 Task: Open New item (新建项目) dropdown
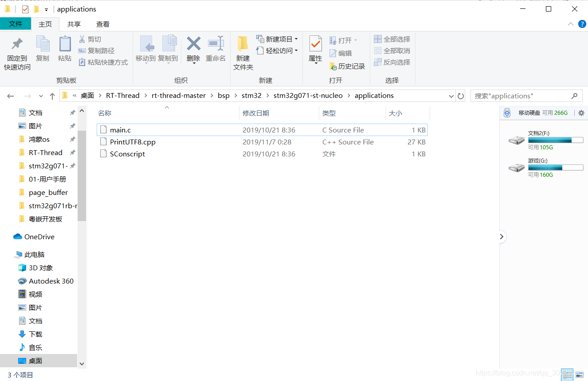[277, 39]
